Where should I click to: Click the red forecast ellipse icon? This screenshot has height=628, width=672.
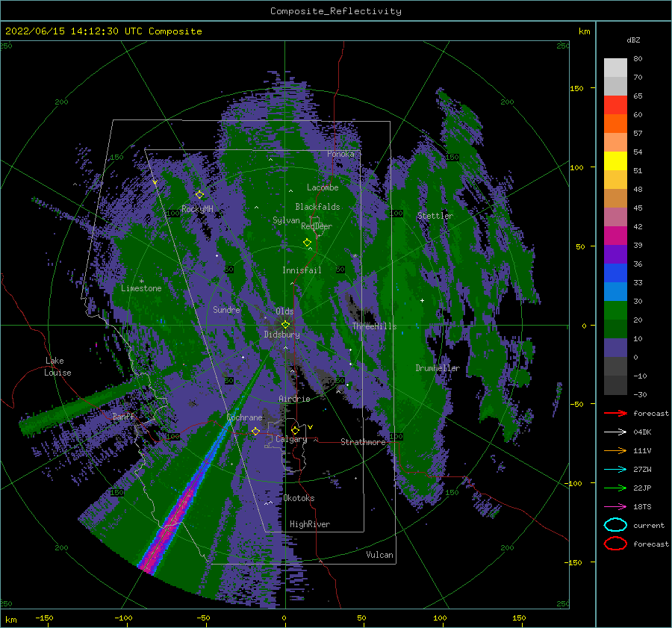pos(615,544)
